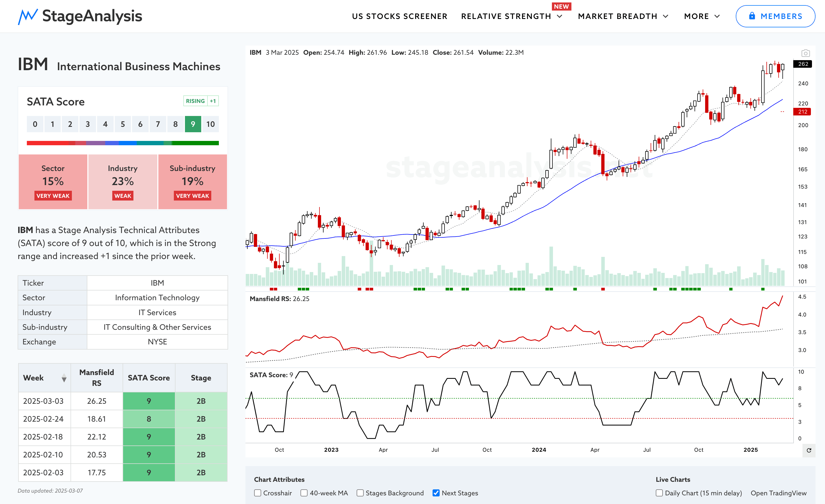Click the IBM ticker table value

(x=157, y=283)
